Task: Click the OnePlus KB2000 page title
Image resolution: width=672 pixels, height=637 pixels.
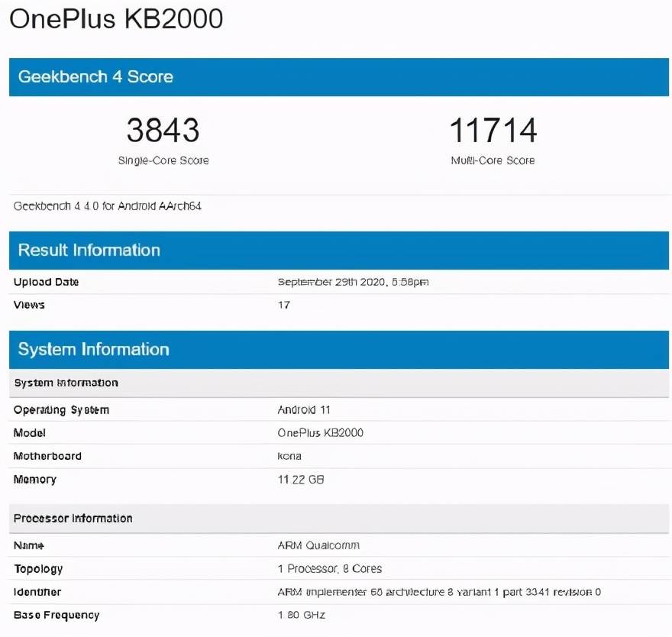Action: coord(116,19)
